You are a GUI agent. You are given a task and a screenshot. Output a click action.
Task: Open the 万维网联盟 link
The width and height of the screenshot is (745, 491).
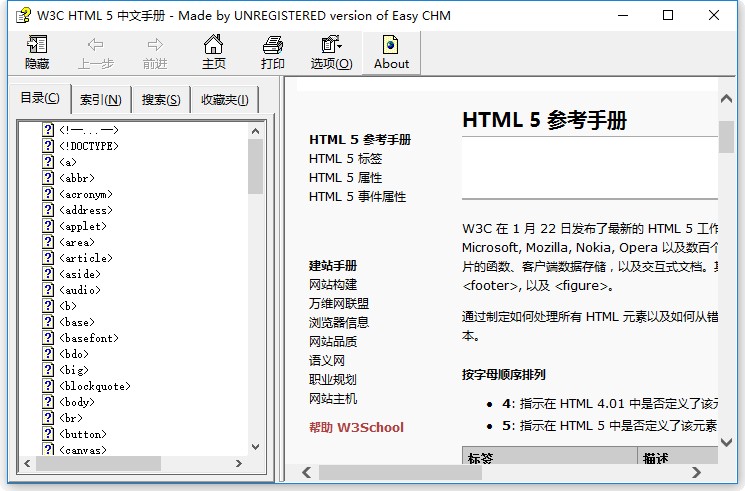coord(339,304)
